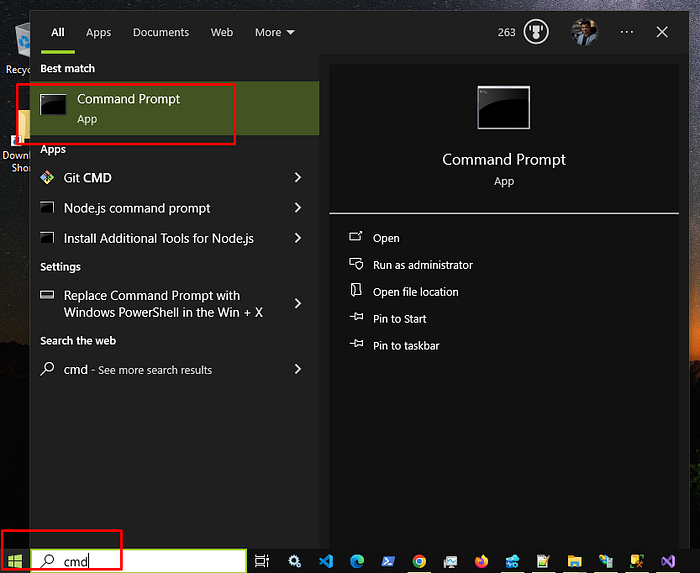This screenshot has height=573, width=700.
Task: Launch Firefox from the taskbar
Action: [481, 561]
